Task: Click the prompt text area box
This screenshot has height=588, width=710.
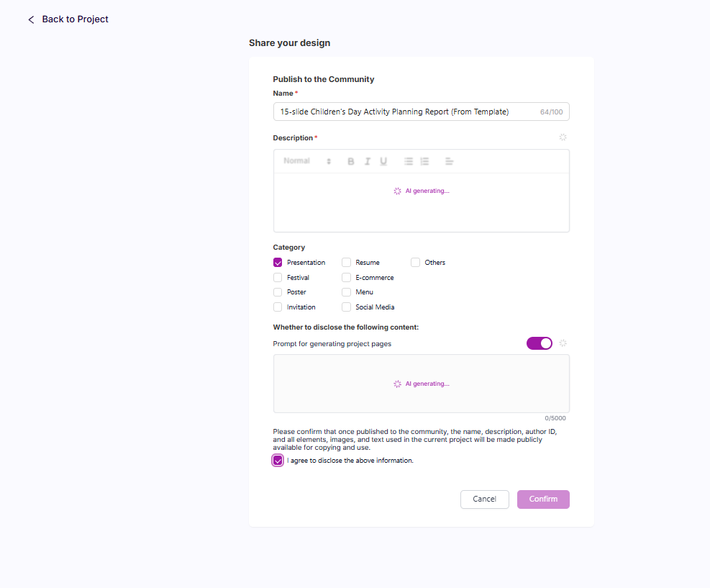Action: 421,384
